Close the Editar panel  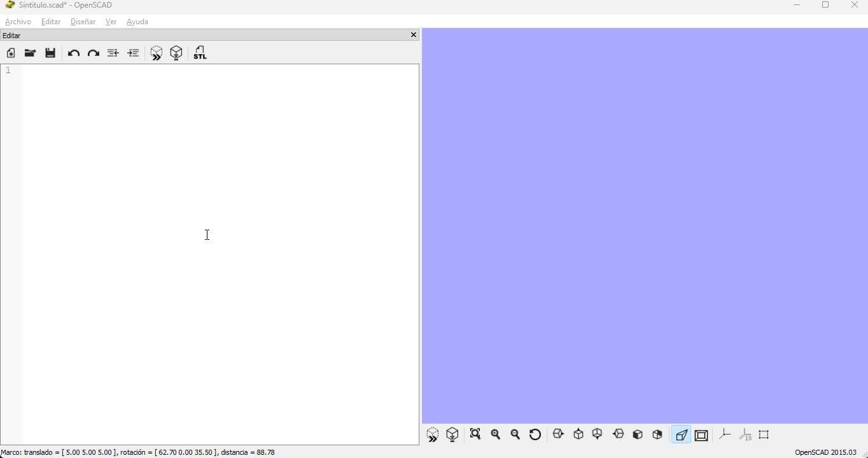[x=414, y=35]
